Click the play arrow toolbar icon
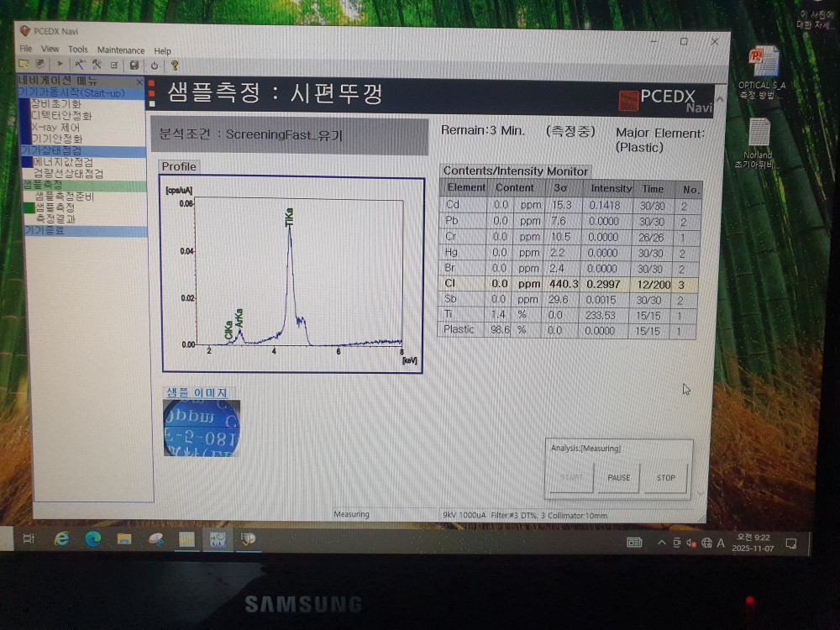 [60, 64]
